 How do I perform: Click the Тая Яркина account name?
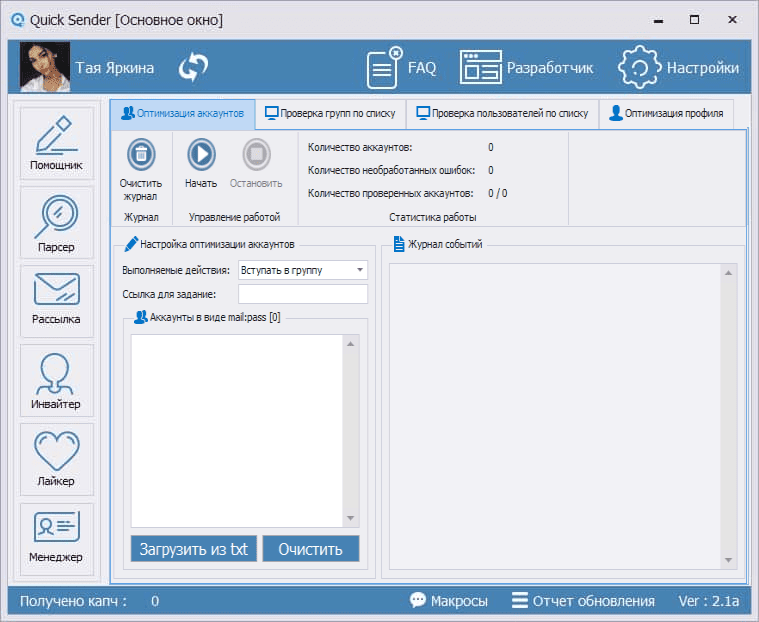pos(115,67)
